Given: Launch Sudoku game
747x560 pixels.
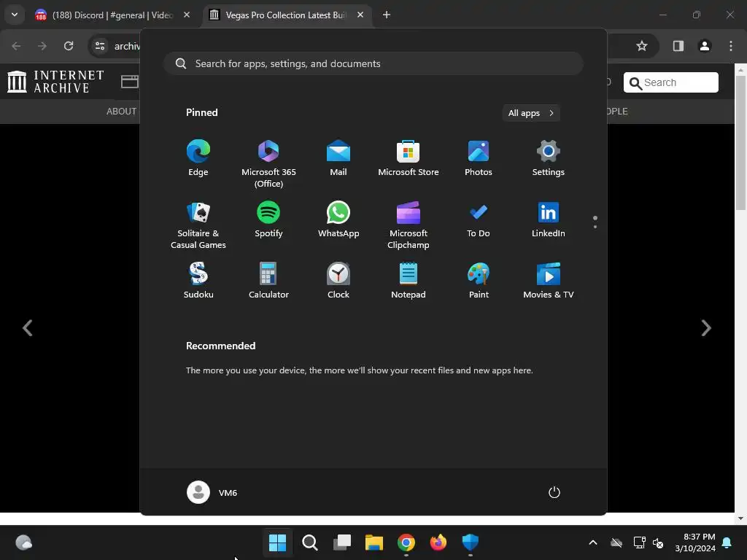Looking at the screenshot, I should 198,281.
